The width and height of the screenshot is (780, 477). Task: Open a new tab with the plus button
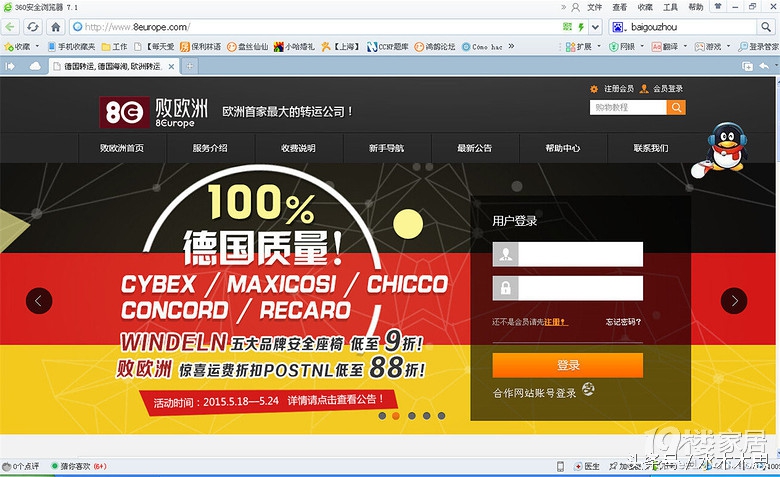190,66
